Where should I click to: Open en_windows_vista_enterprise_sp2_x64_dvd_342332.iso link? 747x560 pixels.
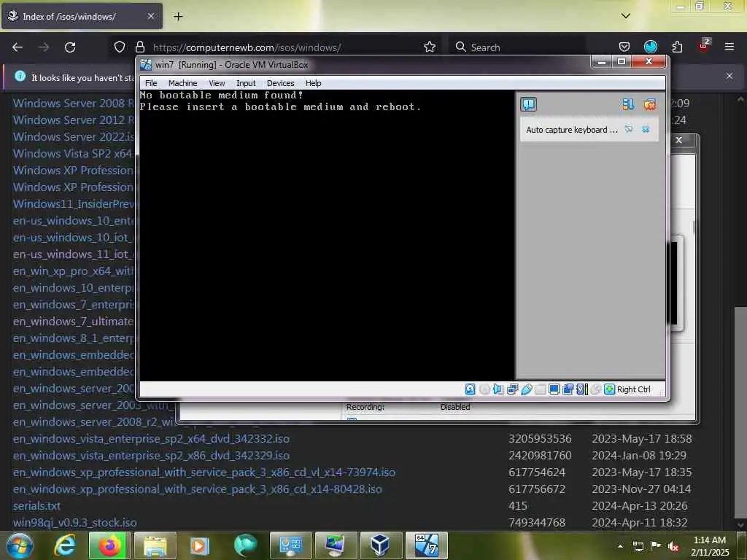point(151,438)
